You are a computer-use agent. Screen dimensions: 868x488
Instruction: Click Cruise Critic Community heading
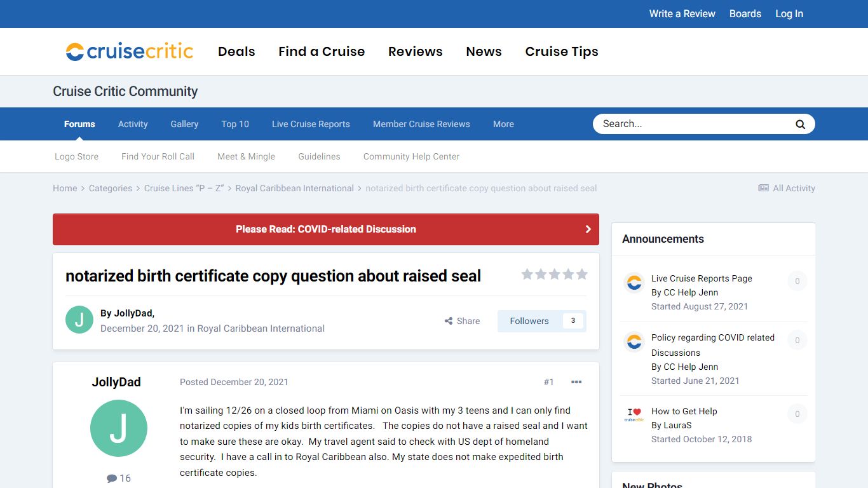click(125, 91)
